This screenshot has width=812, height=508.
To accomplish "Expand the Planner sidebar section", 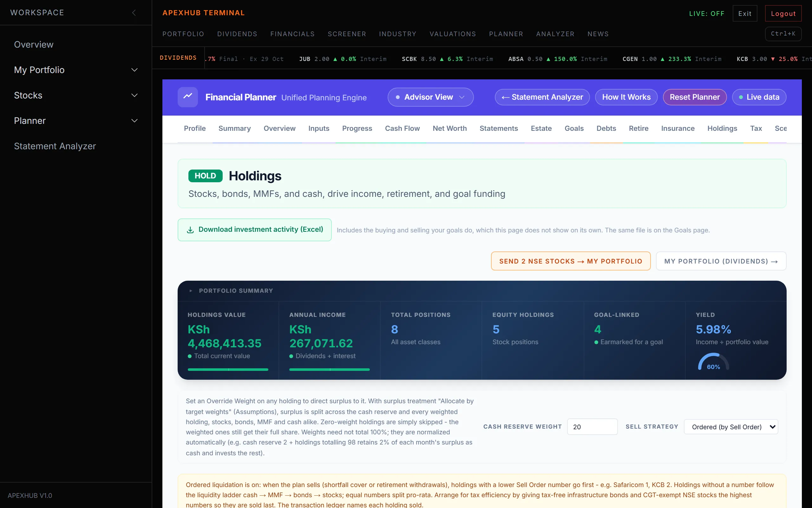I will tap(76, 121).
